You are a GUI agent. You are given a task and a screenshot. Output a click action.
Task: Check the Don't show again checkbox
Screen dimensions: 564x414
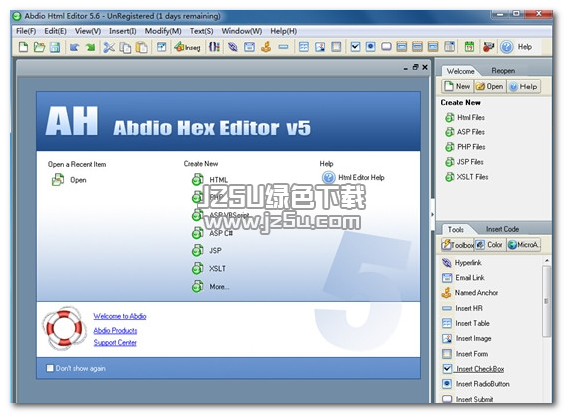pos(50,368)
